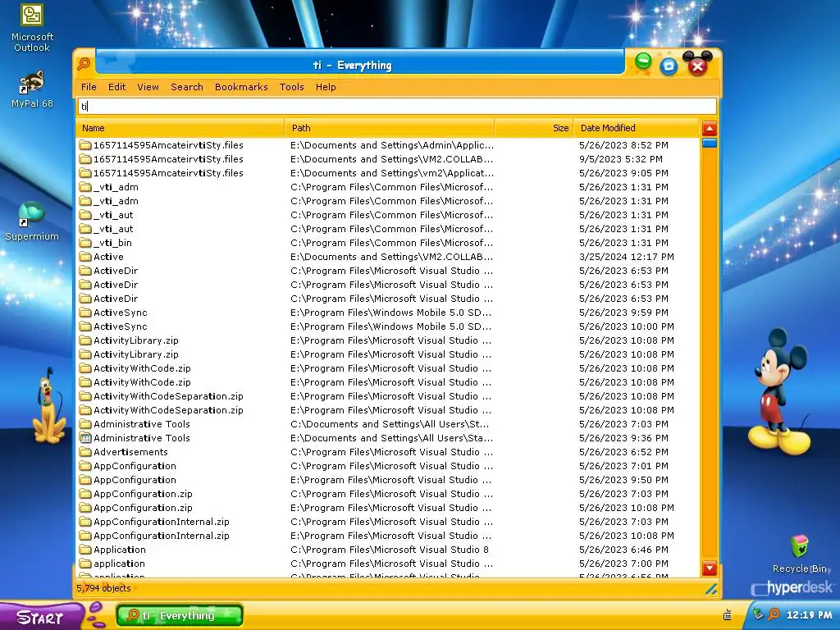Viewport: 840px width, 630px height.
Task: Click date cell '5/26/2023 6:52 PM'
Action: point(623,452)
